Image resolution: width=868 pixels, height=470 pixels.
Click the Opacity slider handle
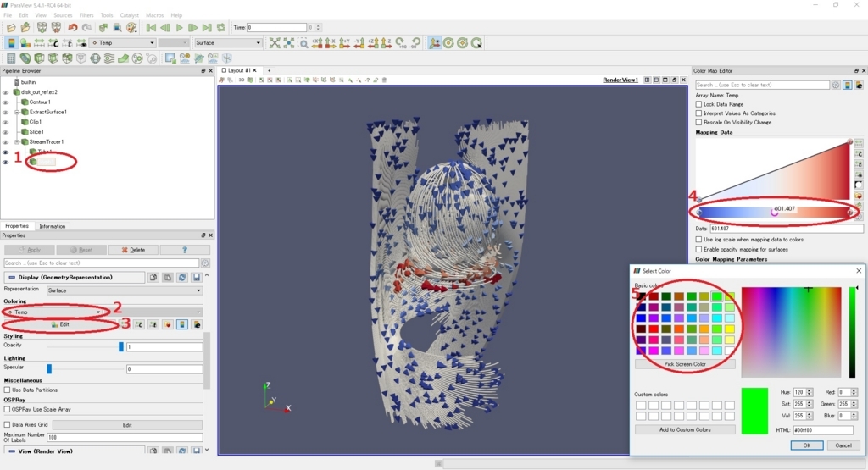click(120, 346)
